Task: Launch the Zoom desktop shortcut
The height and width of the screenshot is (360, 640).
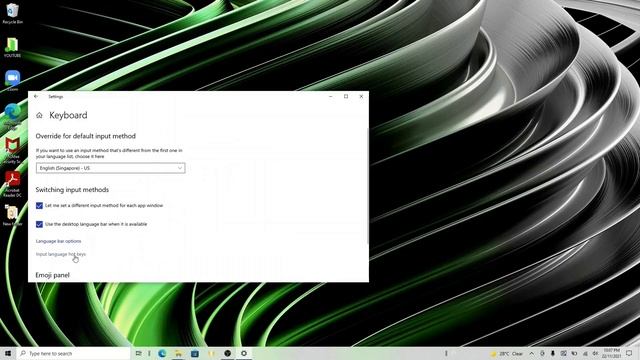Action: (x=12, y=80)
